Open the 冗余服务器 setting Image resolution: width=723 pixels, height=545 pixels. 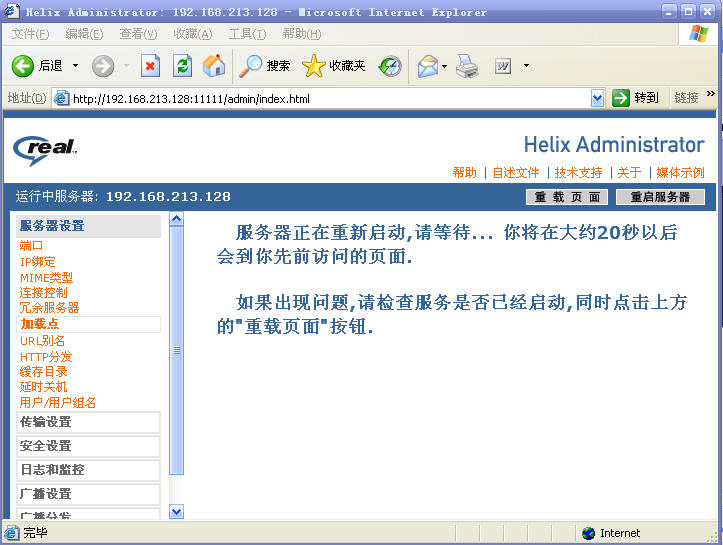[49, 308]
